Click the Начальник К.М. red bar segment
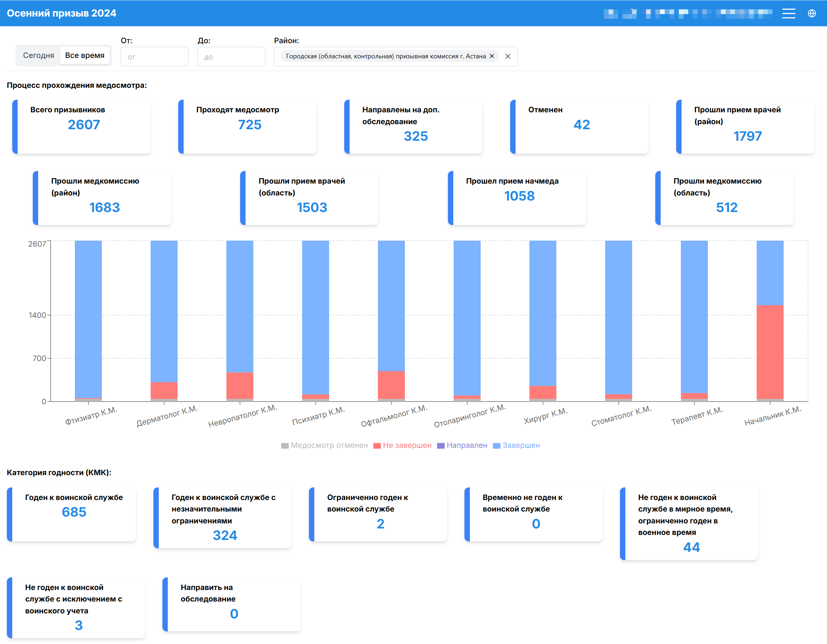Viewport: 827px width, 644px height. (769, 352)
